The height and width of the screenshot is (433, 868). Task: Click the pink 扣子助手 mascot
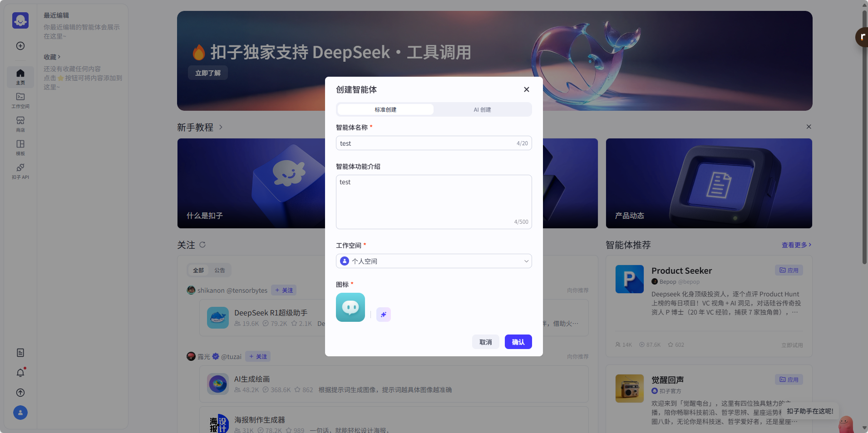click(x=846, y=424)
